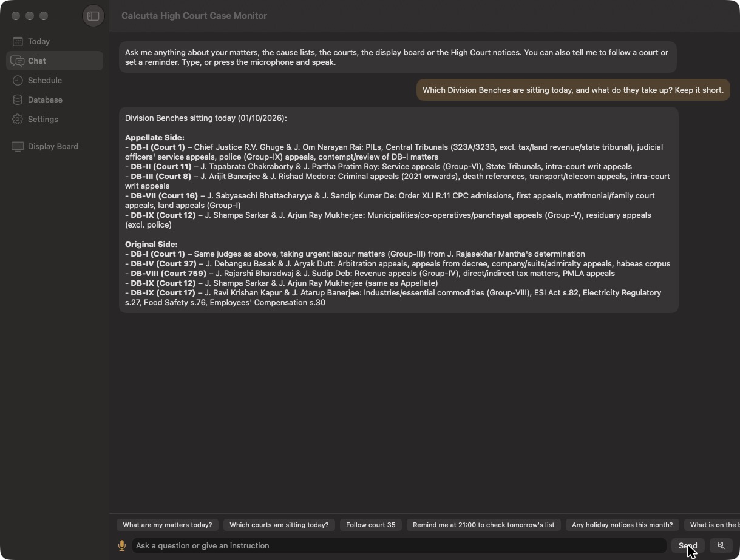Click the 'DB-II (Court 11)' label
This screenshot has width=740, height=560.
pos(161,167)
